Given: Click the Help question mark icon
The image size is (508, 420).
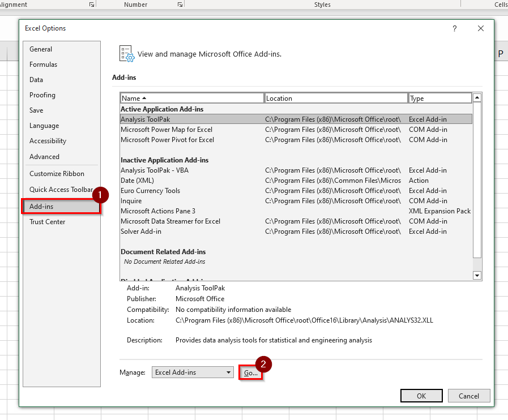Looking at the screenshot, I should (x=454, y=28).
